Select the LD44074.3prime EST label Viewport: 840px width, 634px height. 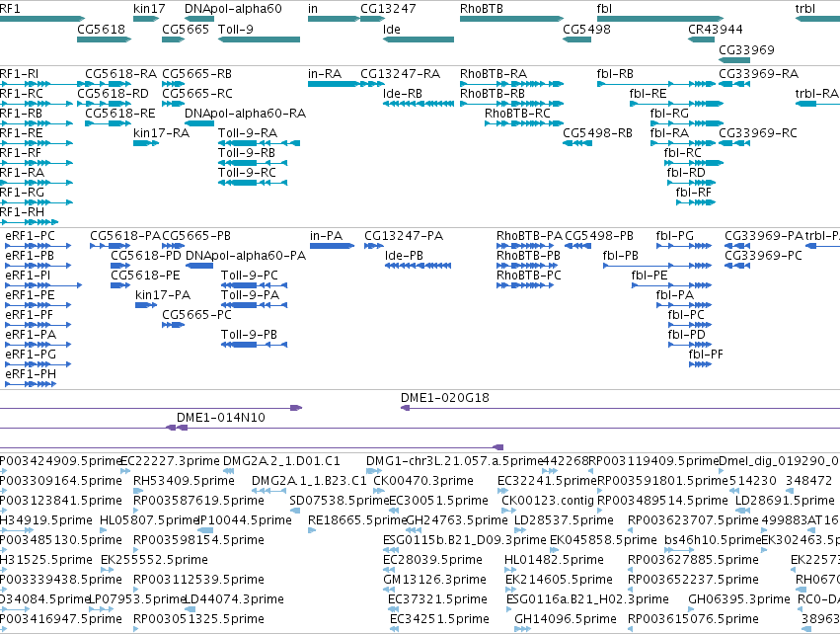234,599
